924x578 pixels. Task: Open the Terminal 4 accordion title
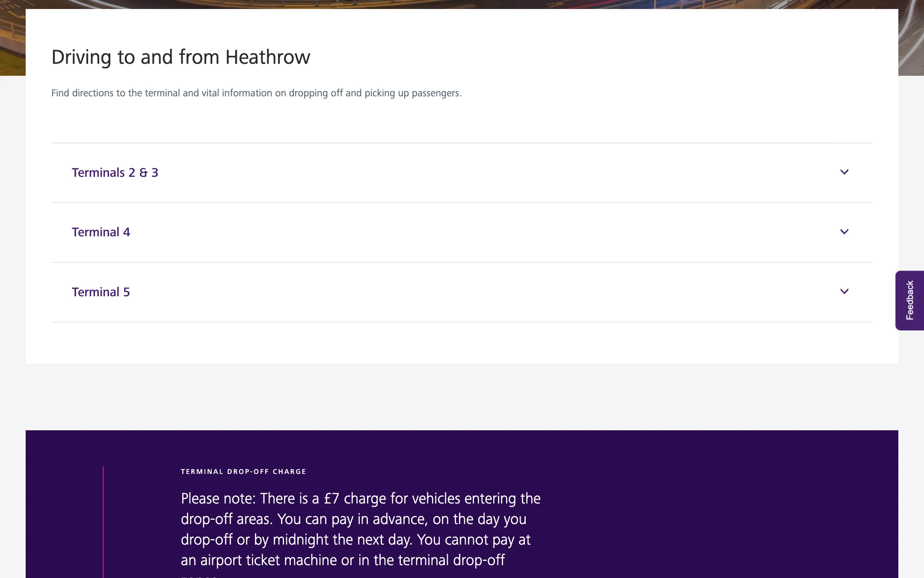coord(101,232)
